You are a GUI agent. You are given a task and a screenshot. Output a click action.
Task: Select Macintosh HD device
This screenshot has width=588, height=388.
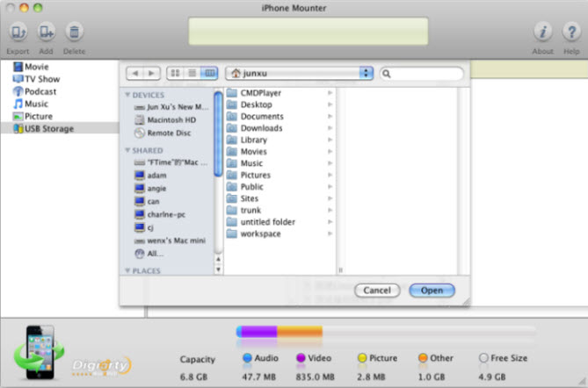[x=165, y=120]
